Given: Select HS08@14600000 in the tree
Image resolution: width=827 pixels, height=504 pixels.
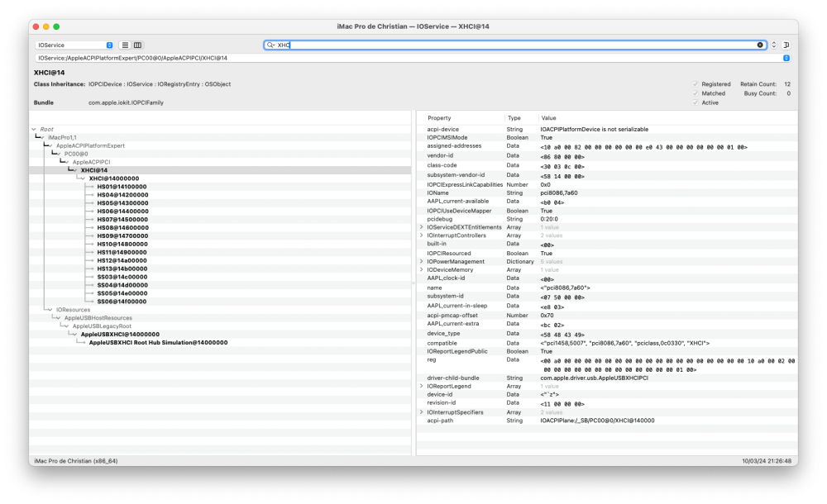Looking at the screenshot, I should (122, 228).
